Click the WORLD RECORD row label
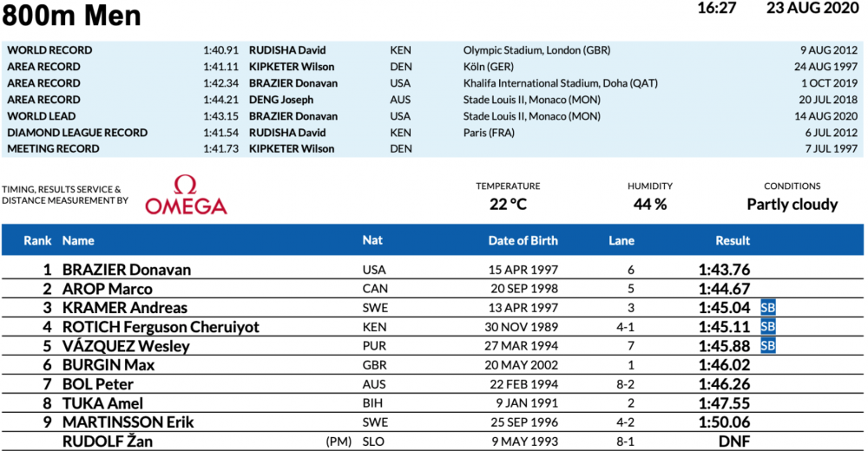 click(x=49, y=50)
